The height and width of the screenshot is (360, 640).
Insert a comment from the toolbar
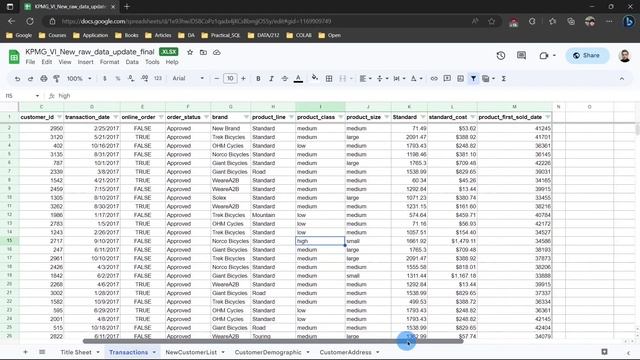coord(447,78)
